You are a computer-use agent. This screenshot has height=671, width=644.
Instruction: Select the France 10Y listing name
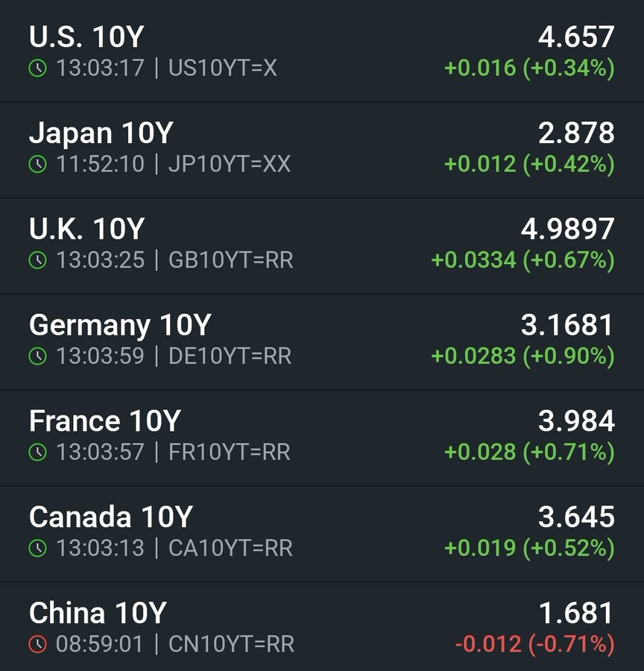[x=105, y=420]
